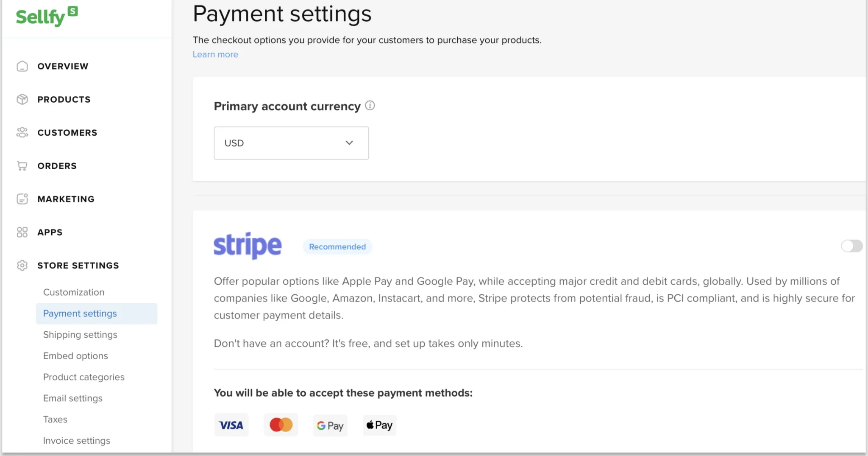This screenshot has height=456, width=868.
Task: Open Shipping settings page
Action: (x=80, y=335)
